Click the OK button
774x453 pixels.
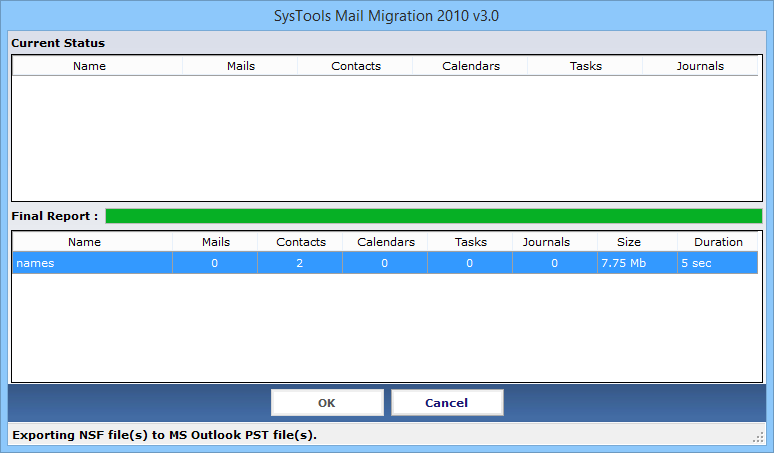click(327, 403)
